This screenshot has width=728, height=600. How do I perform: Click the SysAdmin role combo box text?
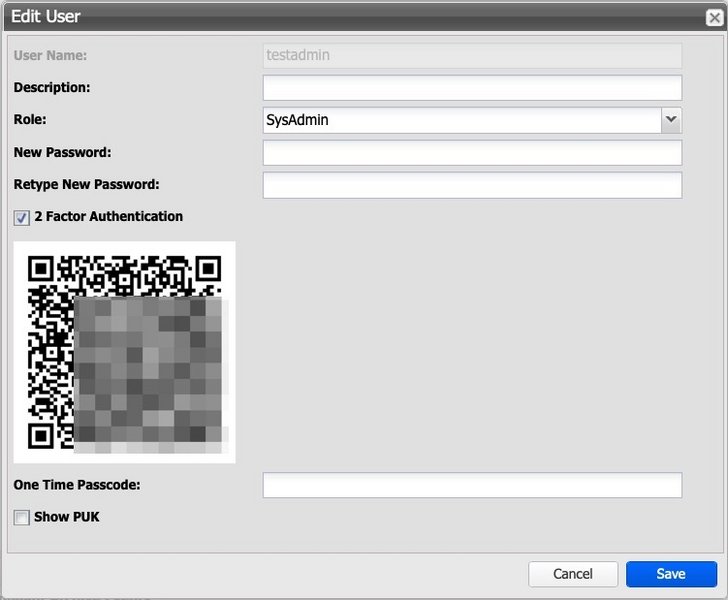click(460, 120)
